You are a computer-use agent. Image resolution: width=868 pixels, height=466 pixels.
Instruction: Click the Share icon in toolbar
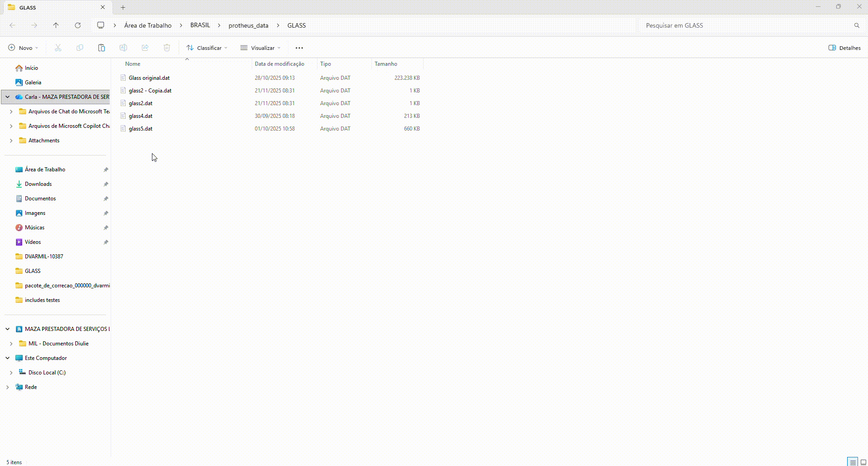(x=145, y=48)
